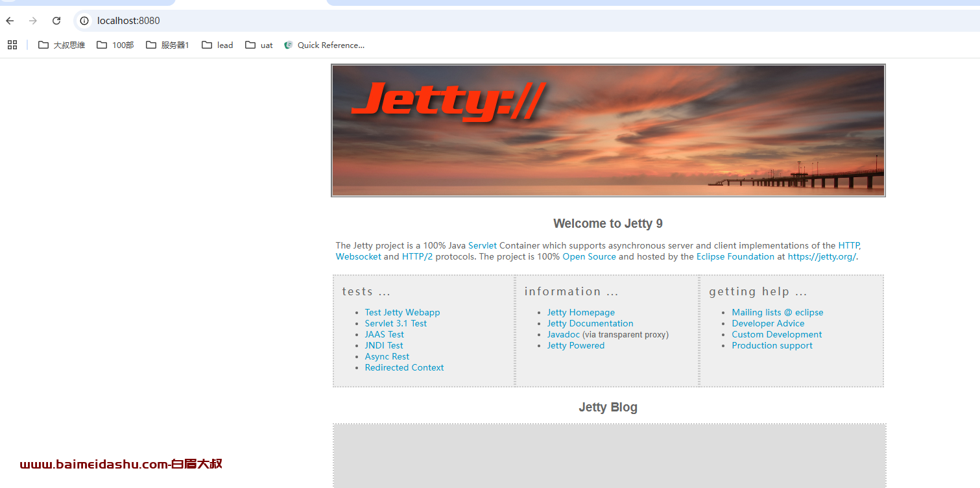This screenshot has width=980, height=488.
Task: Follow the Open Source link
Action: pyautogui.click(x=589, y=256)
